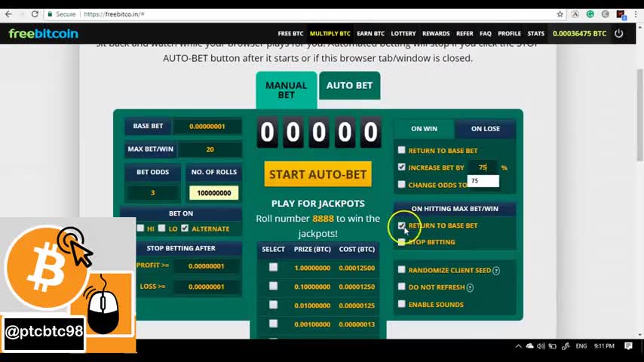Open help for Randomize Client Seed
The image size is (644, 362).
point(496,271)
